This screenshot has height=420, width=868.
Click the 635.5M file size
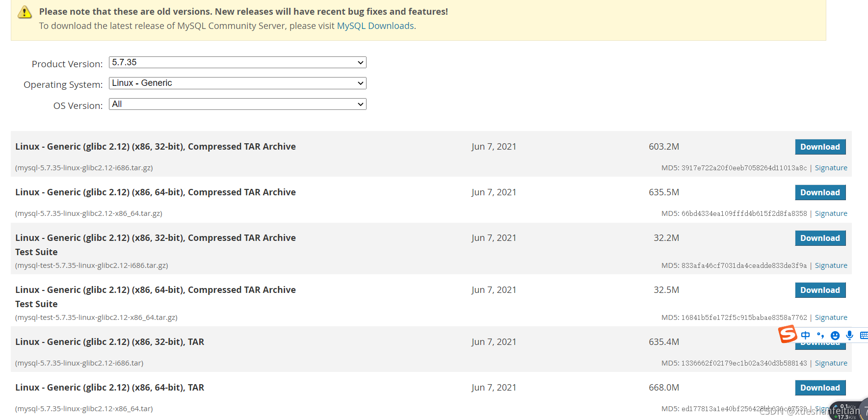(664, 192)
